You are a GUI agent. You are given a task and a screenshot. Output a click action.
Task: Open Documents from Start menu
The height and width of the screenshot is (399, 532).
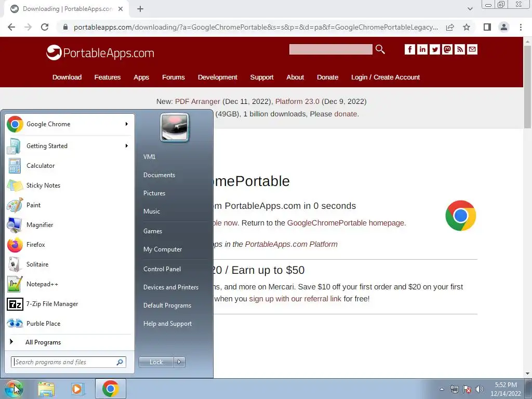159,175
